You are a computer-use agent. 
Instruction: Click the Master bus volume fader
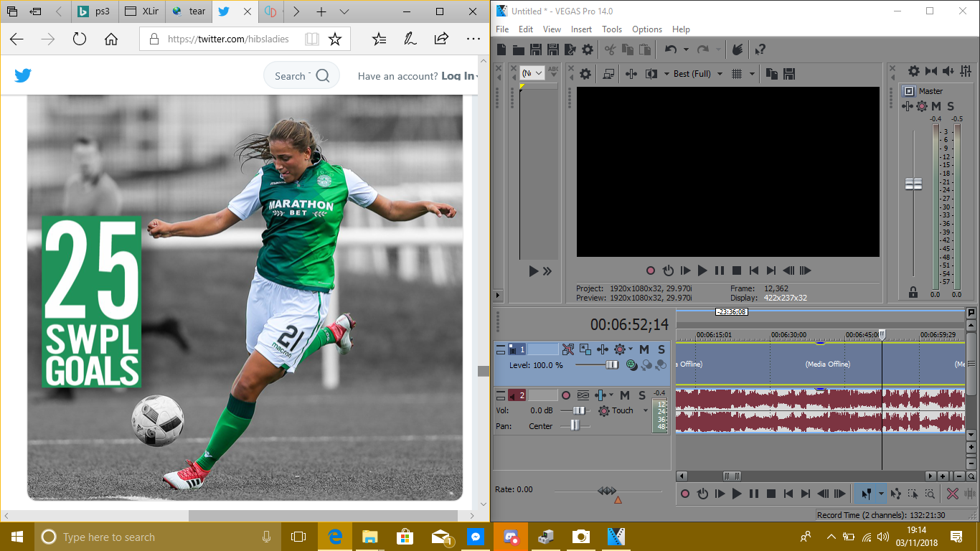pyautogui.click(x=913, y=184)
